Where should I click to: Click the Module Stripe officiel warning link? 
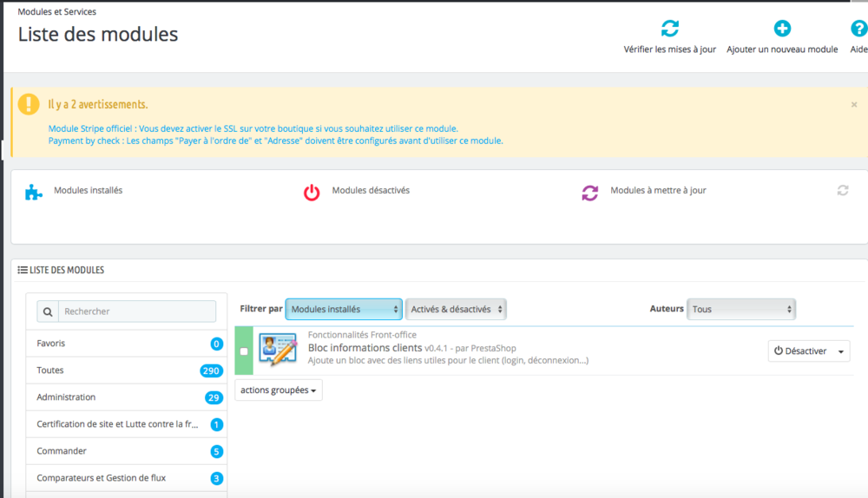click(253, 128)
